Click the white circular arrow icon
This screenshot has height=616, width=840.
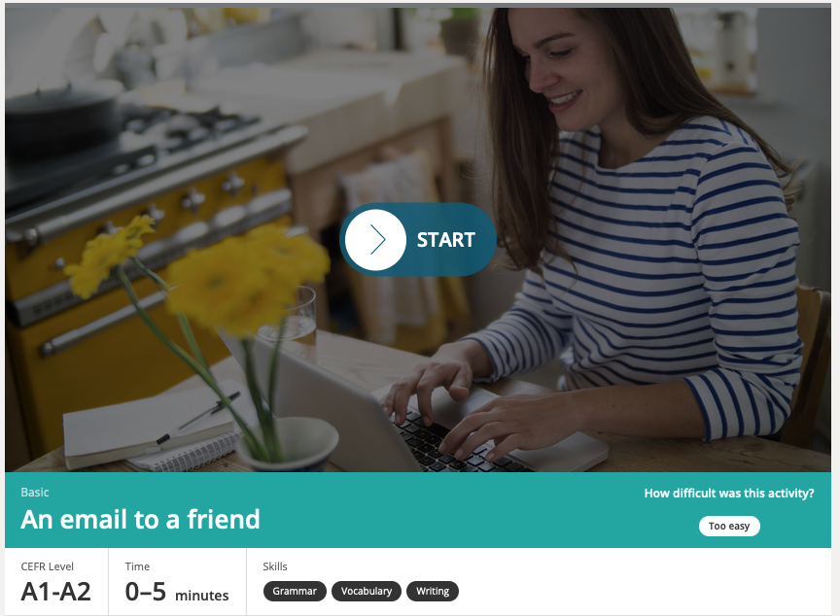coord(375,239)
